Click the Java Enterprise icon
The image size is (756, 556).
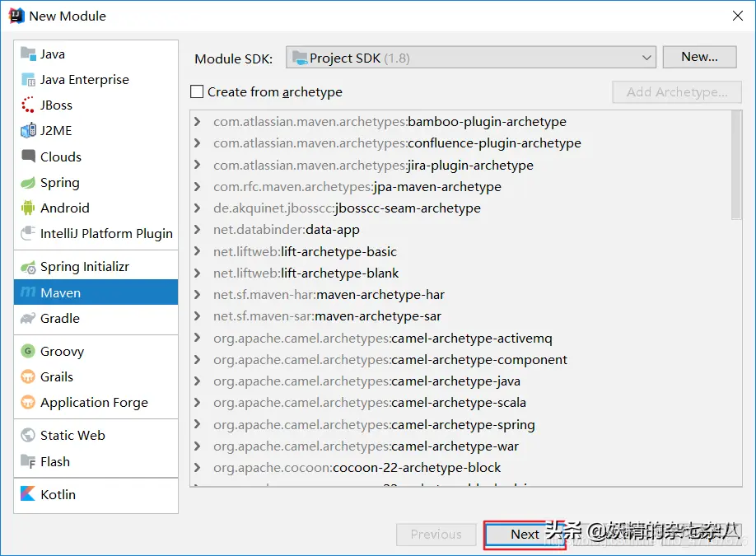tap(29, 80)
